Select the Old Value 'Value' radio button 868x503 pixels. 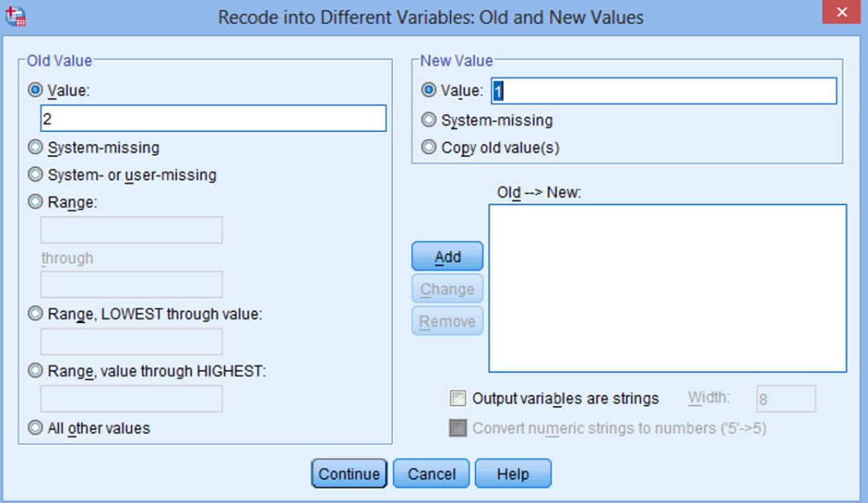coord(35,90)
